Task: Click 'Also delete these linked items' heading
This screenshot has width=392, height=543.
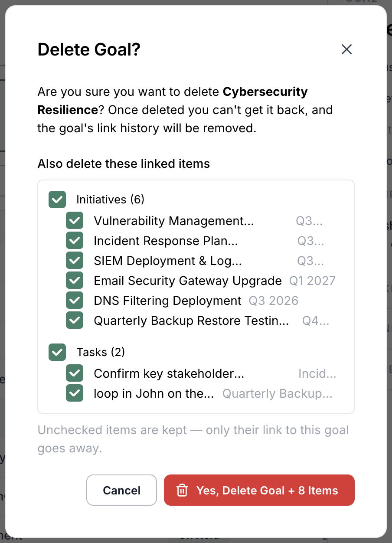Action: (124, 164)
